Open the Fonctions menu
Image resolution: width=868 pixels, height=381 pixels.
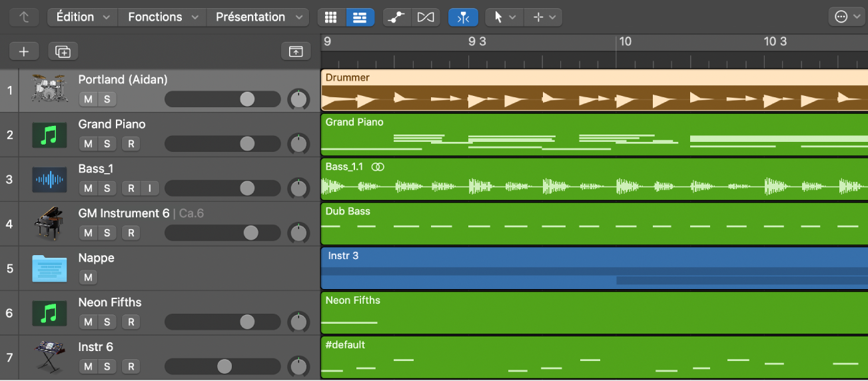coord(162,17)
